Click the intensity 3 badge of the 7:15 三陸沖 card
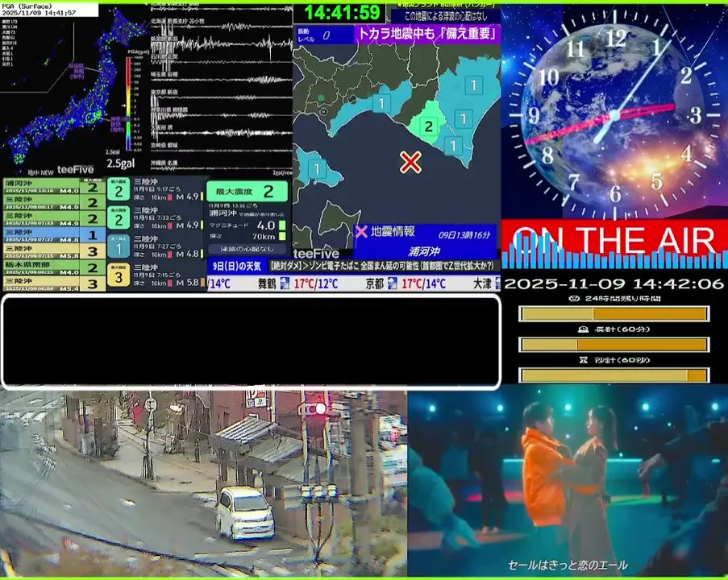The image size is (728, 580). [x=119, y=275]
